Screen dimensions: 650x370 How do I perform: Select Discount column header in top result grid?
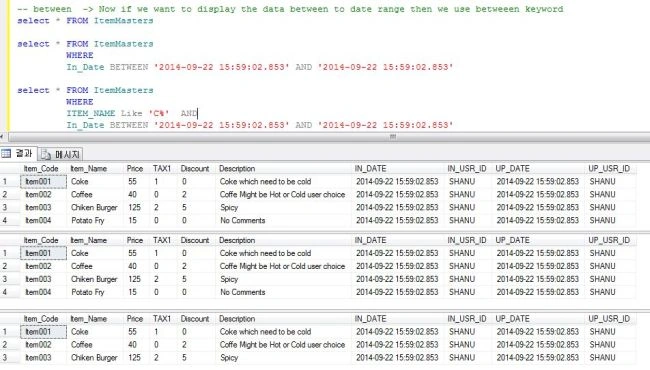[x=195, y=169]
